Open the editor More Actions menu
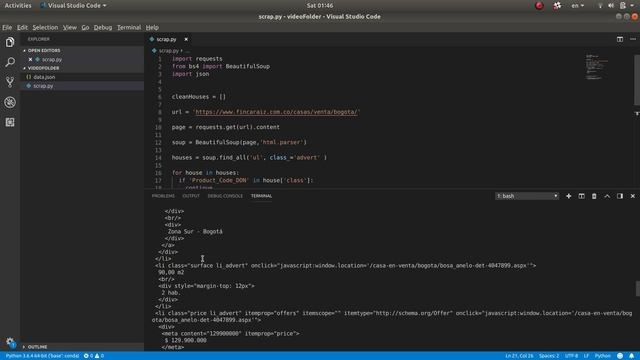 [633, 39]
